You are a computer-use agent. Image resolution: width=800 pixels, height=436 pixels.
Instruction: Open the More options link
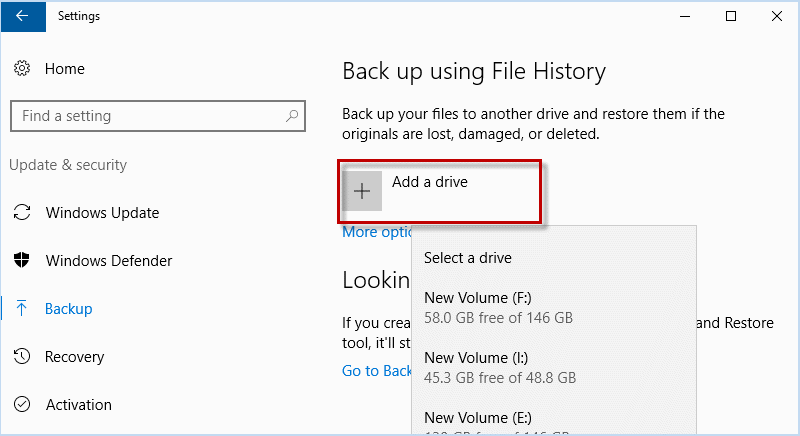tap(375, 232)
